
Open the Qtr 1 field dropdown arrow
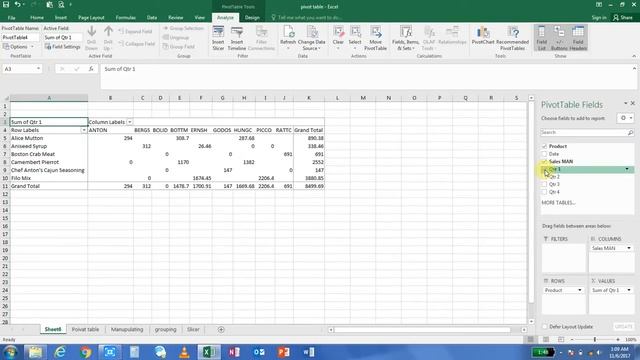point(627,169)
